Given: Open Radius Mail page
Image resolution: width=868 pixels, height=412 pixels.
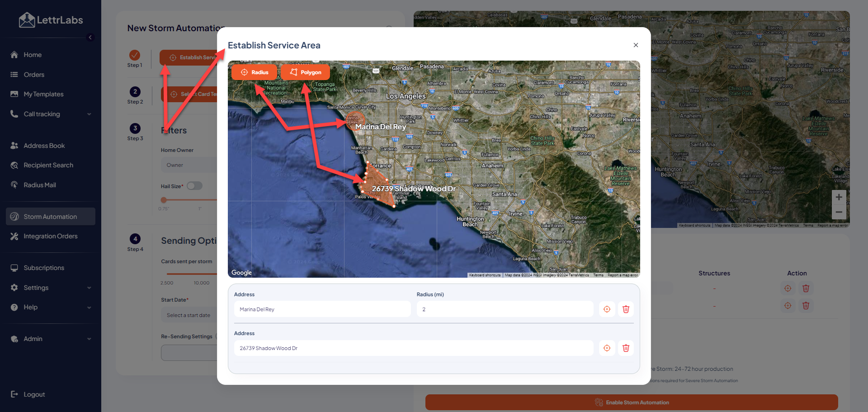Looking at the screenshot, I should point(40,185).
